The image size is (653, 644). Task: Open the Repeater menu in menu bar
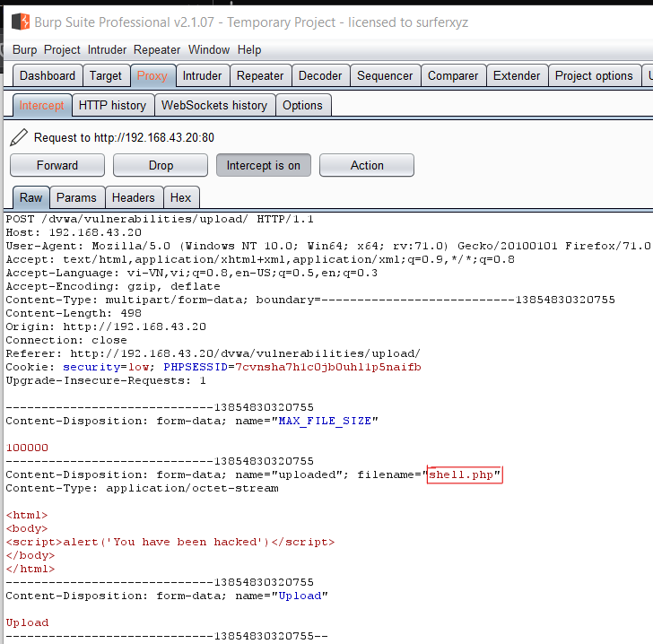point(157,49)
